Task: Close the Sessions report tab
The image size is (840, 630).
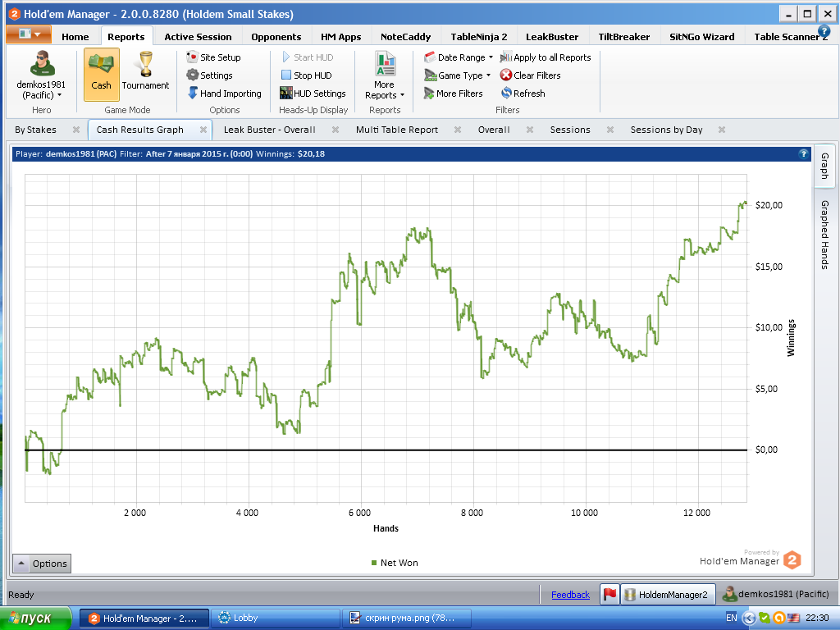Action: point(610,130)
